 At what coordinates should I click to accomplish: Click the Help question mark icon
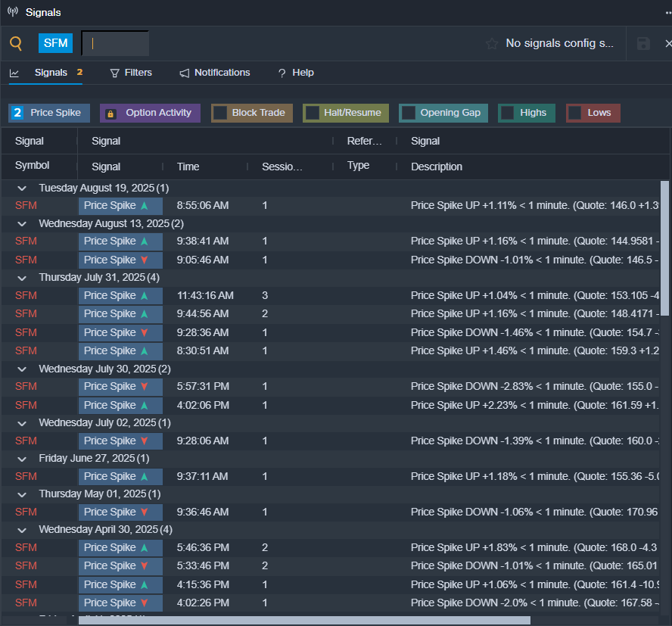coord(282,73)
